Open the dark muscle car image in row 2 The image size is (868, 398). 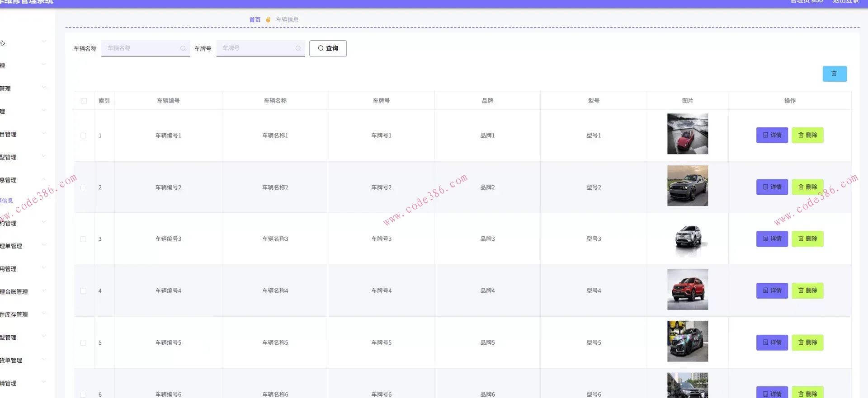point(688,186)
